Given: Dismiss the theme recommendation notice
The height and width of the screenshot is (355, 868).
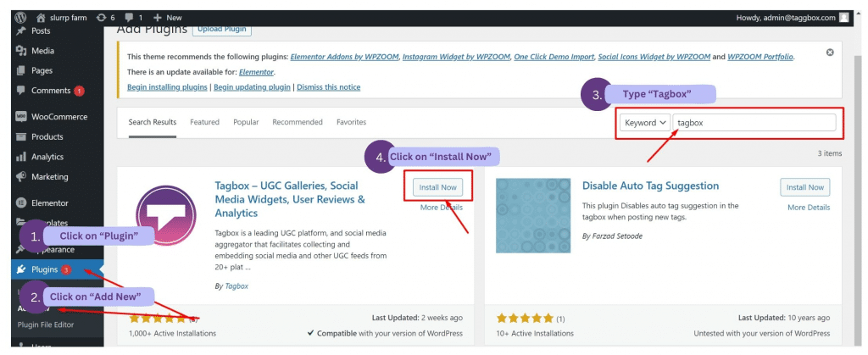Looking at the screenshot, I should (x=829, y=53).
